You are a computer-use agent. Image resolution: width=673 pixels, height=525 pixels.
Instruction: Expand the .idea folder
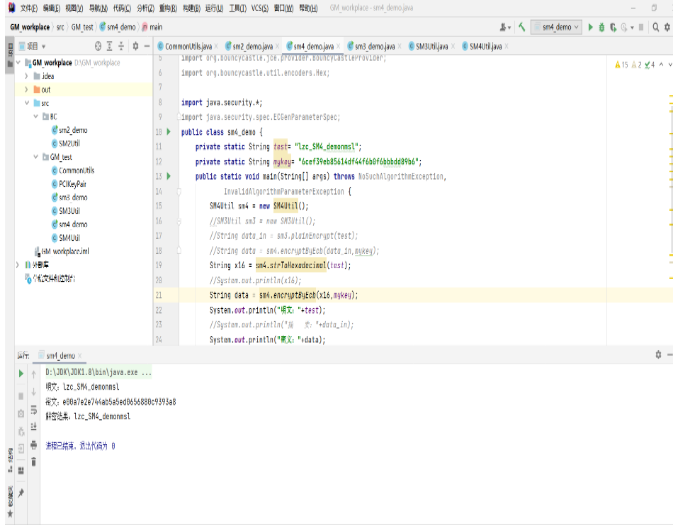[x=27, y=76]
